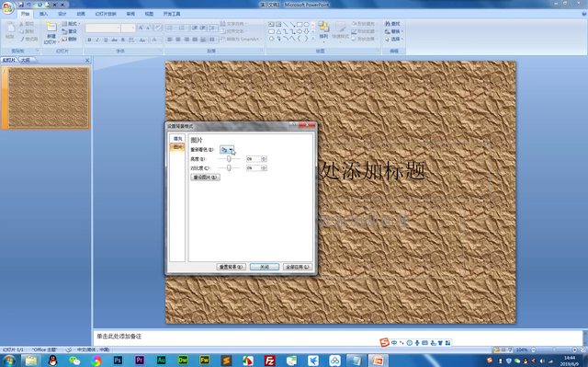Click the decrease indent icon
Viewport: 588px width, 367px height.
pos(195,29)
